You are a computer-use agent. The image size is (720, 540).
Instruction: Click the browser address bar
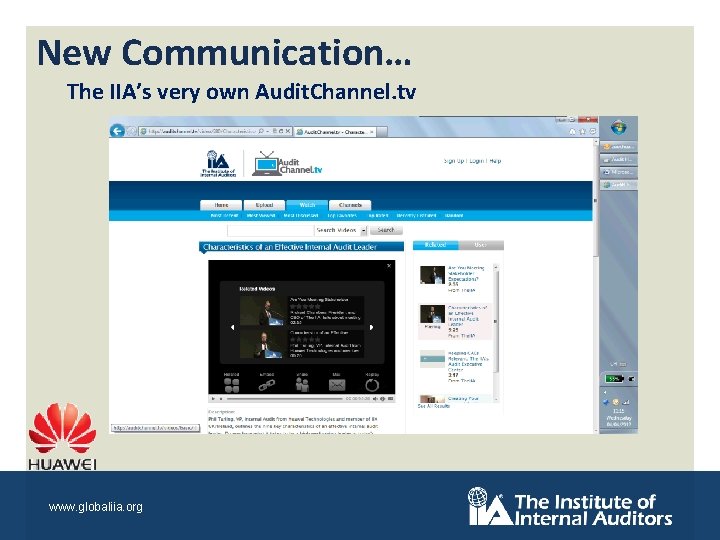point(215,131)
